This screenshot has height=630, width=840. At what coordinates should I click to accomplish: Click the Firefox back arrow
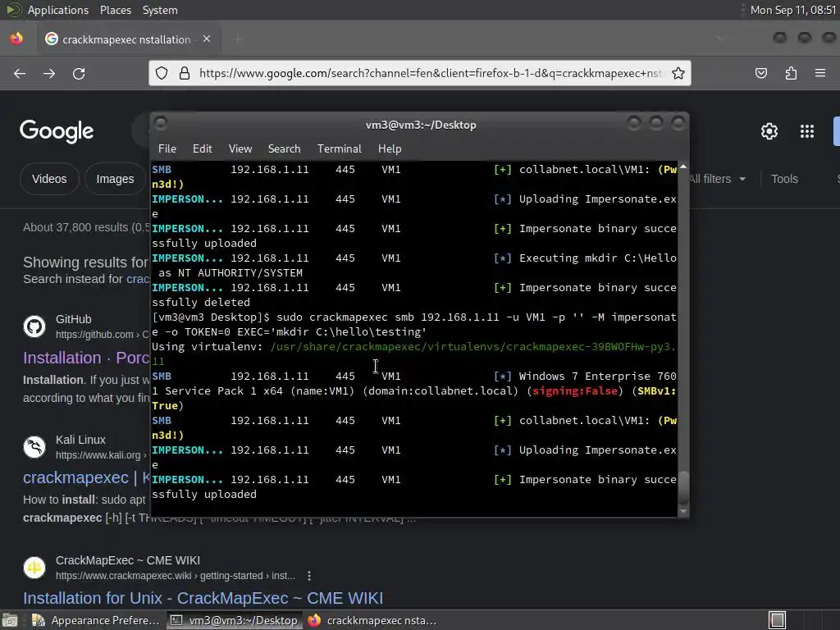click(x=20, y=73)
